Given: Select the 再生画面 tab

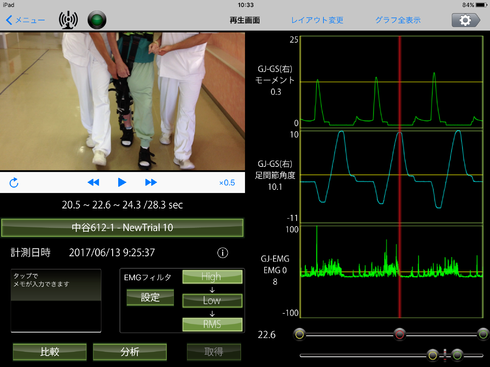Looking at the screenshot, I should point(245,20).
